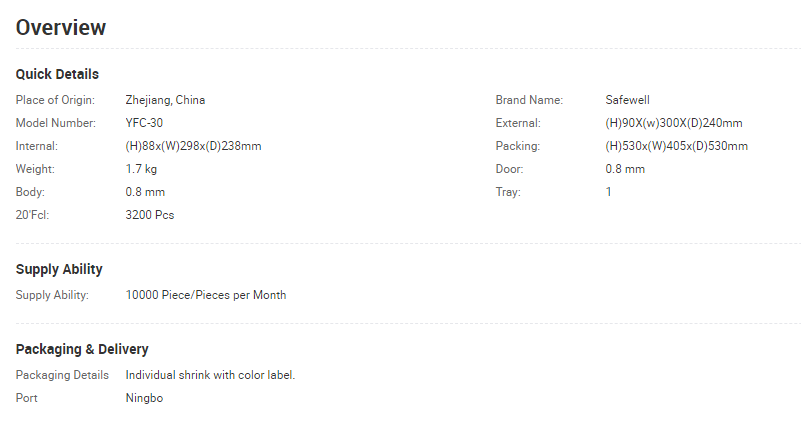Select the Body 0.8 mm value
This screenshot has width=801, height=422.
[x=145, y=192]
